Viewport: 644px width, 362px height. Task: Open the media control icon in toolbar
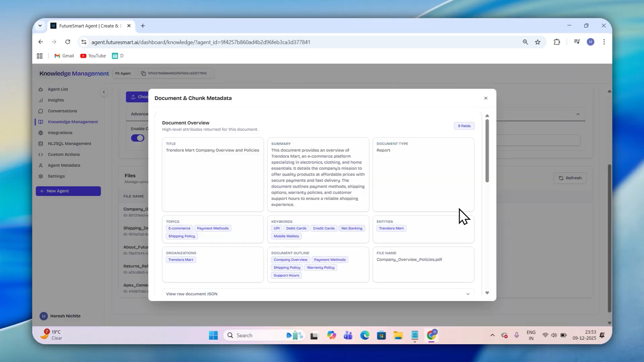(x=577, y=42)
